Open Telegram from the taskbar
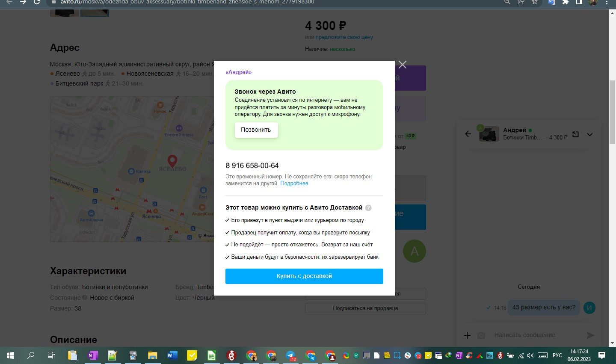 pyautogui.click(x=291, y=355)
